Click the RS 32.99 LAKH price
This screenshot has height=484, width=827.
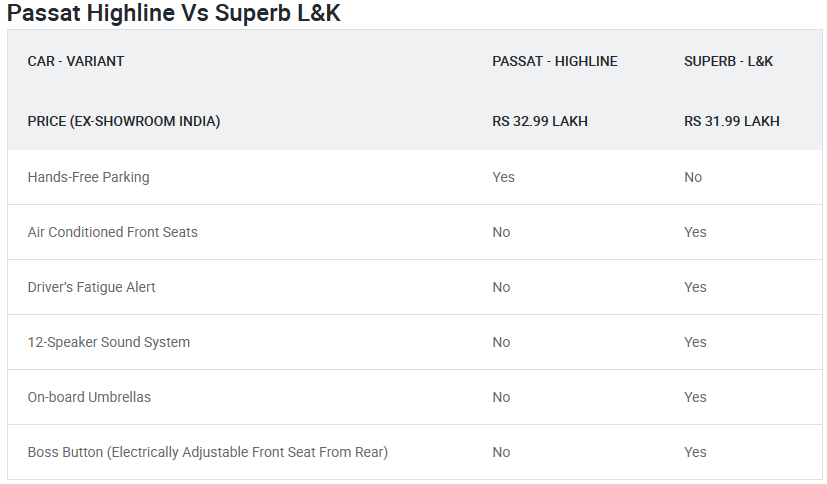click(540, 121)
